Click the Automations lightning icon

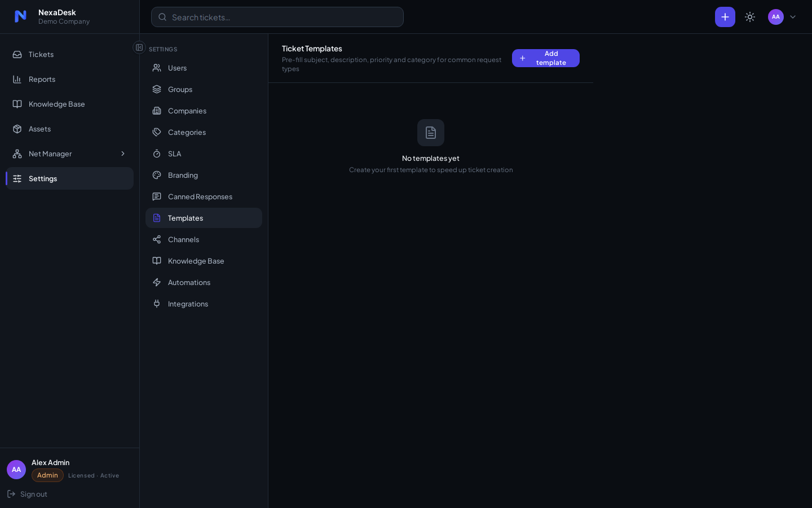pos(157,282)
